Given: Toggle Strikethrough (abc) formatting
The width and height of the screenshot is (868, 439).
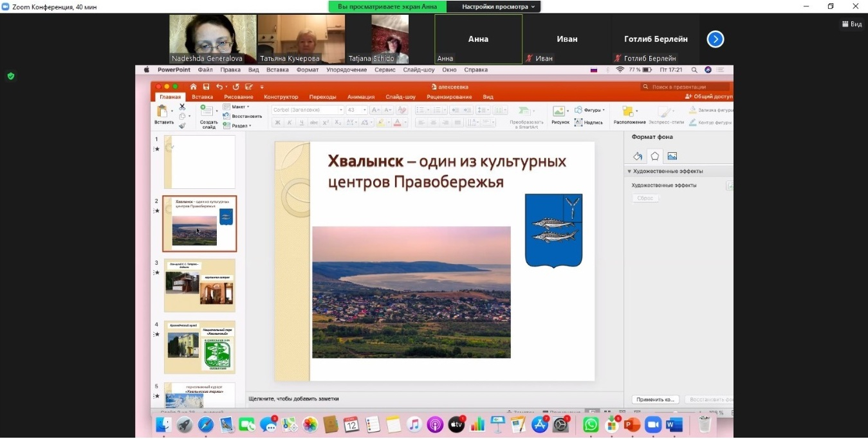Looking at the screenshot, I should click(313, 122).
